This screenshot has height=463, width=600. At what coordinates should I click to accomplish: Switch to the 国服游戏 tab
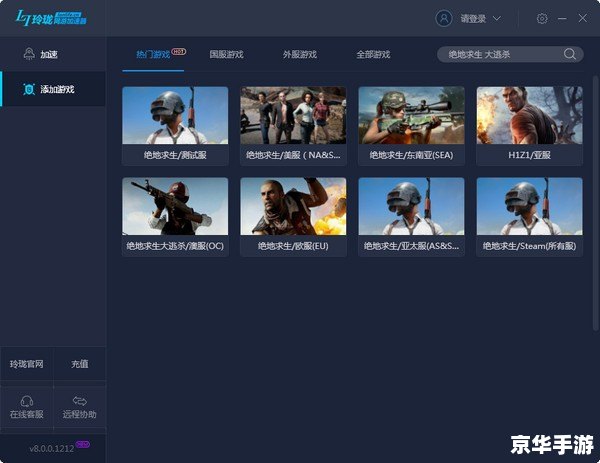(x=226, y=54)
